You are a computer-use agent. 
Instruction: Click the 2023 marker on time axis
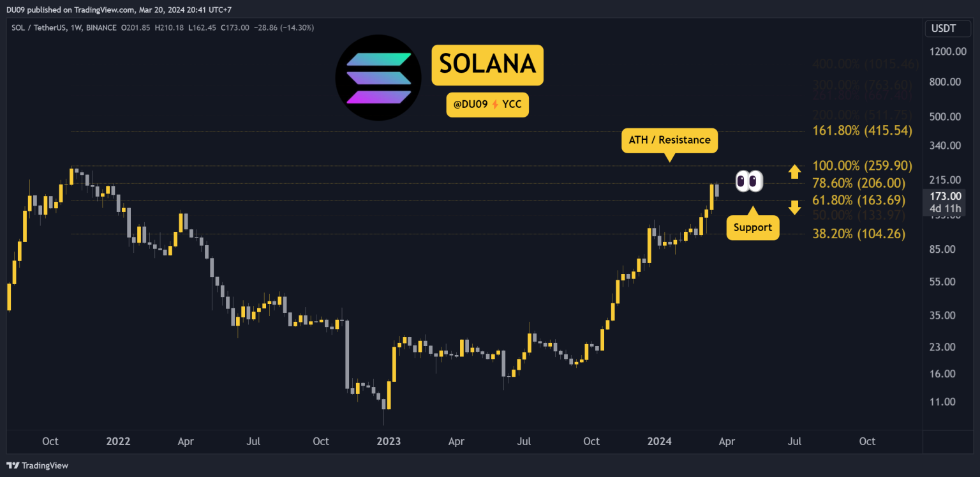click(389, 441)
